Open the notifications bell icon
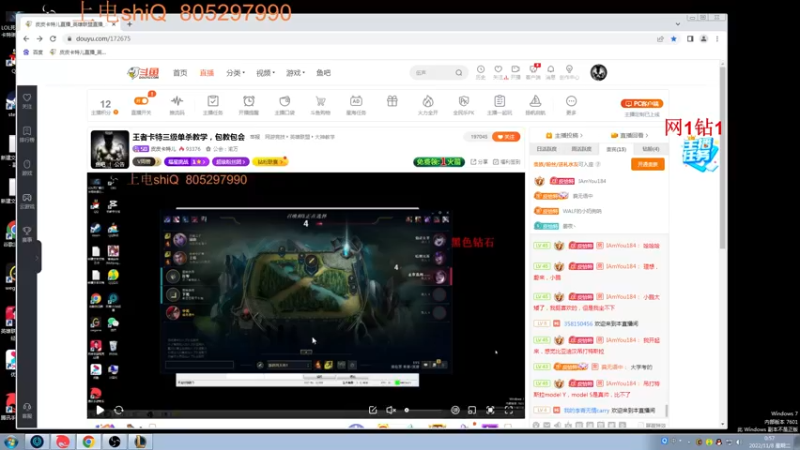 click(551, 72)
